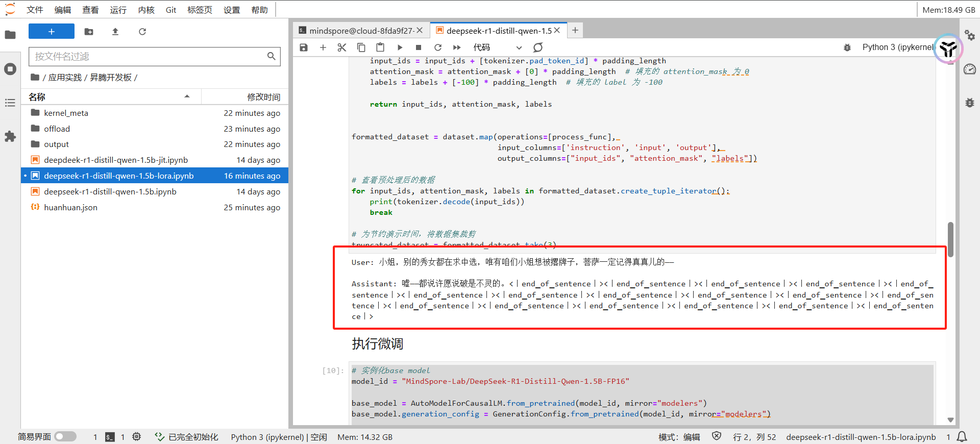
Task: Run the current cell with play button
Action: [x=400, y=47]
